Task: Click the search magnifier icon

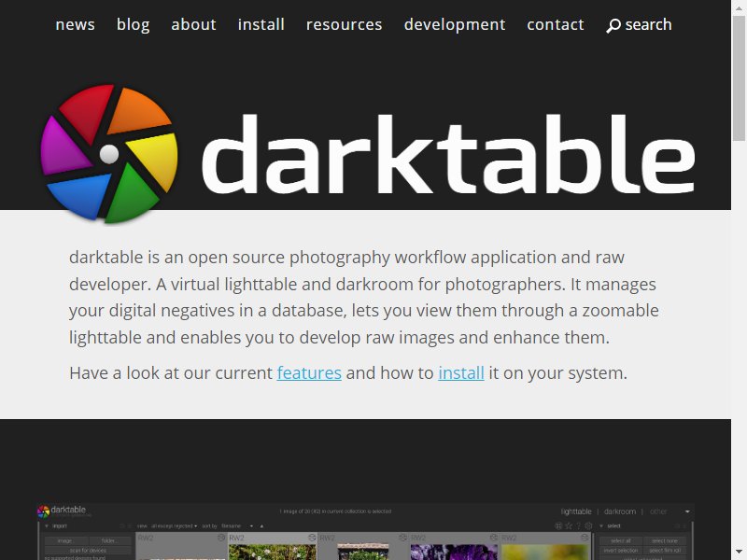Action: coord(613,25)
